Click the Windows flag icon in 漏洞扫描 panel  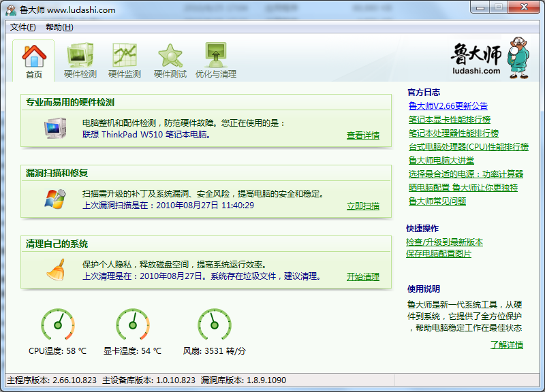pyautogui.click(x=55, y=199)
